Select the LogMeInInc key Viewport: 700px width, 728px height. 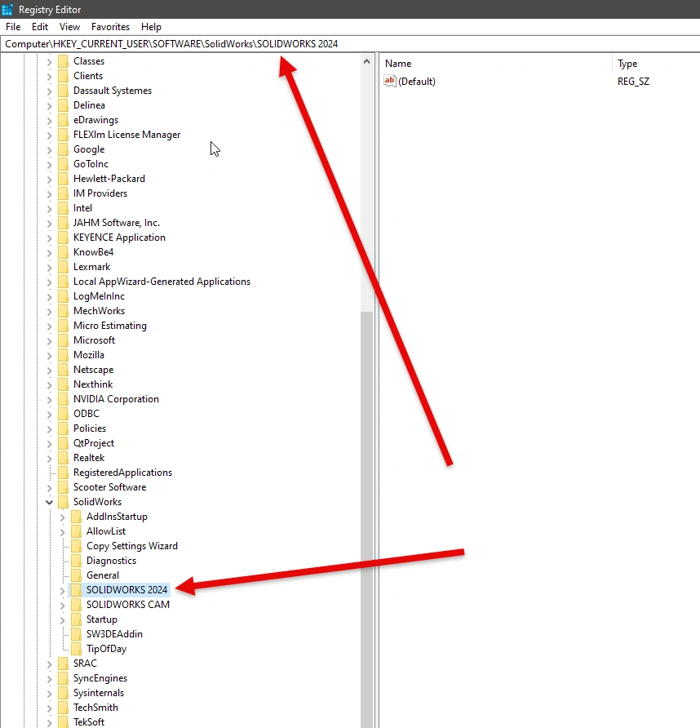pyautogui.click(x=99, y=296)
